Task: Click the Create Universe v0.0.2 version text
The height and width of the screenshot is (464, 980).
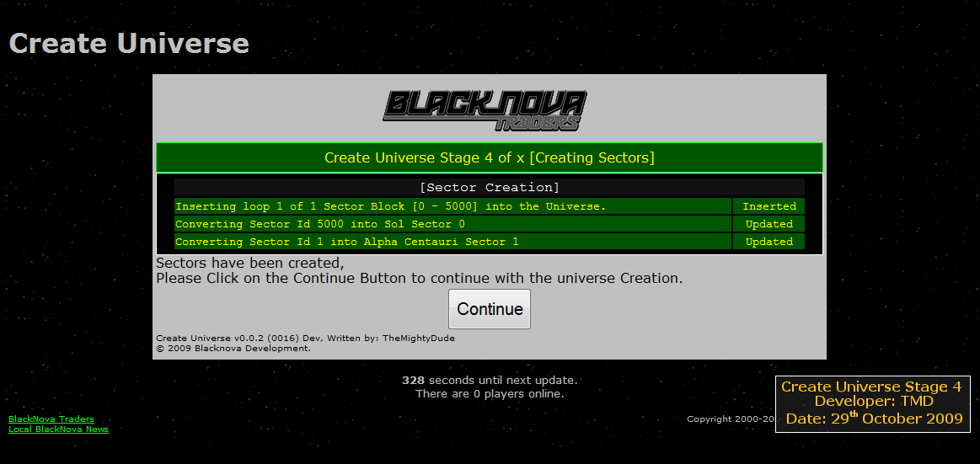Action: point(306,339)
